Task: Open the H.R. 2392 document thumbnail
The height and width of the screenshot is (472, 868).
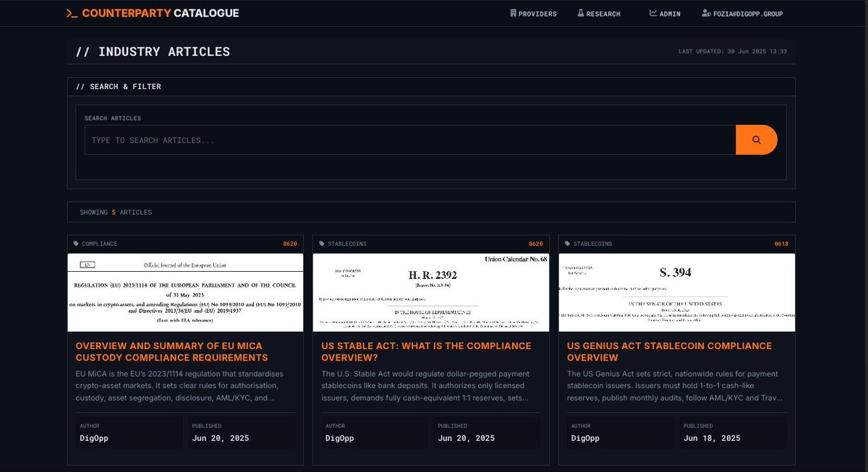Action: [431, 293]
